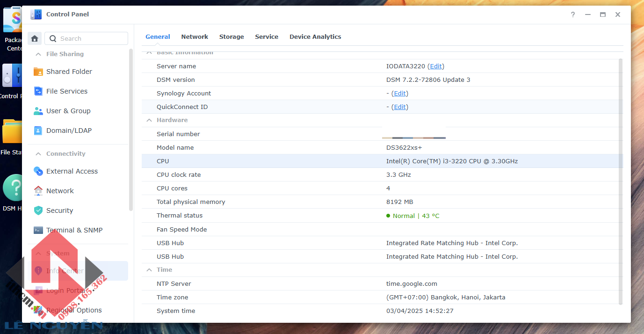Image resolution: width=644 pixels, height=334 pixels.
Task: Switch to the Network tab
Action: pos(195,37)
